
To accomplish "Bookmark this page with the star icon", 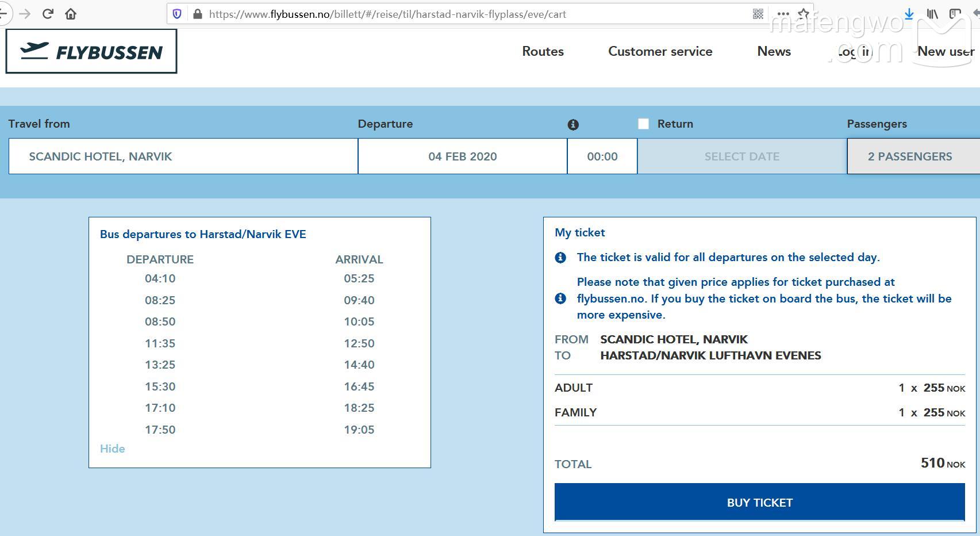I will [804, 14].
